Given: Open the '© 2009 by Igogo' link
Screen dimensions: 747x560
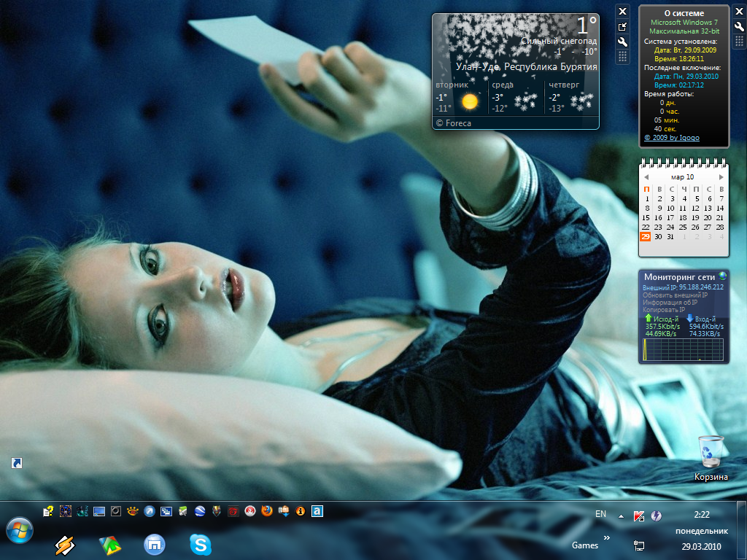Looking at the screenshot, I should click(671, 137).
